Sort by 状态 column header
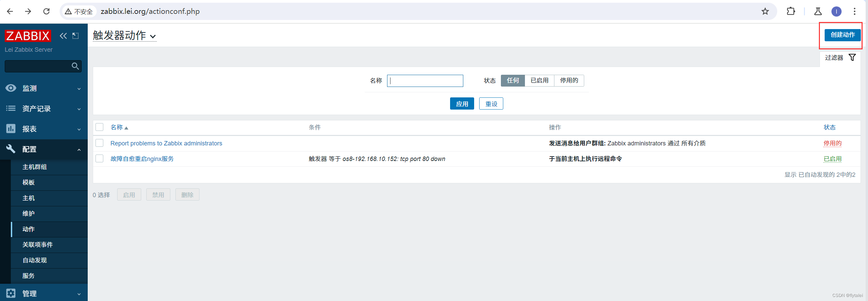The width and height of the screenshot is (868, 301). (829, 128)
